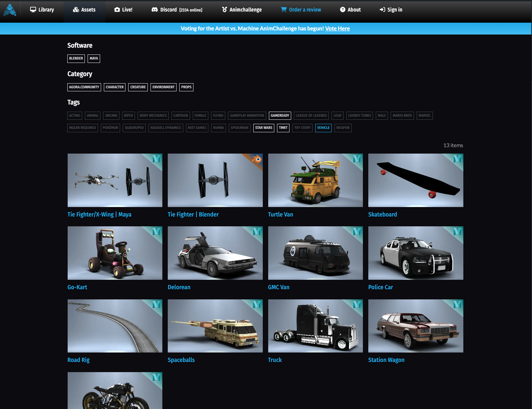
Task: Click Maya badge on Turtle Van thumbnail
Action: (357, 158)
